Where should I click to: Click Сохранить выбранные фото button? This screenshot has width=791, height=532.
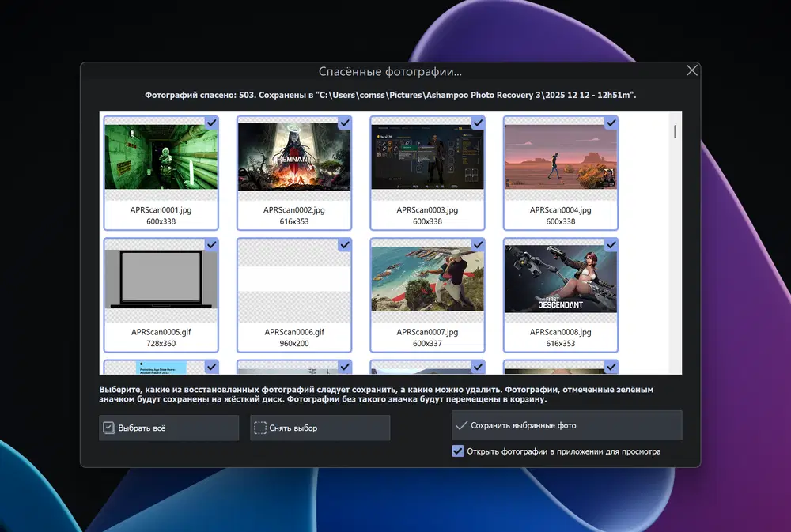[566, 425]
